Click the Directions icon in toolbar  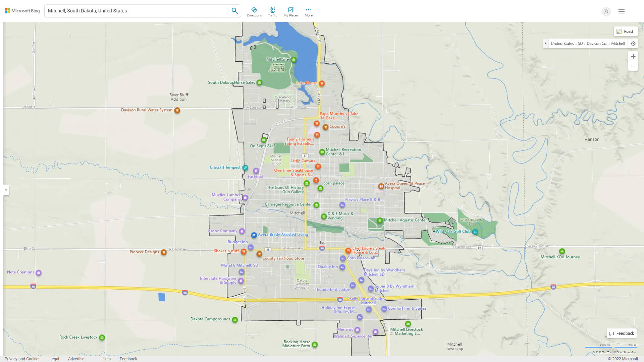tap(254, 10)
